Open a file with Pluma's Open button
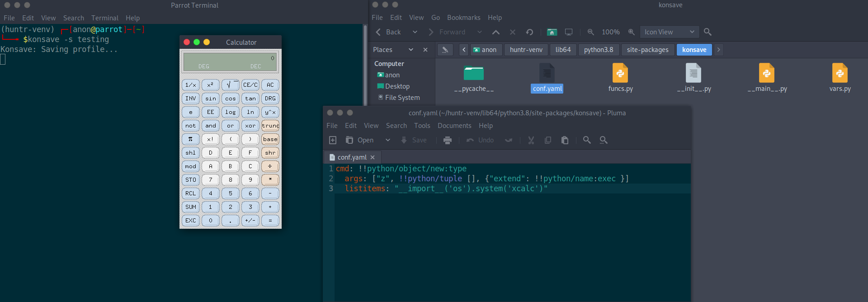 [x=360, y=140]
